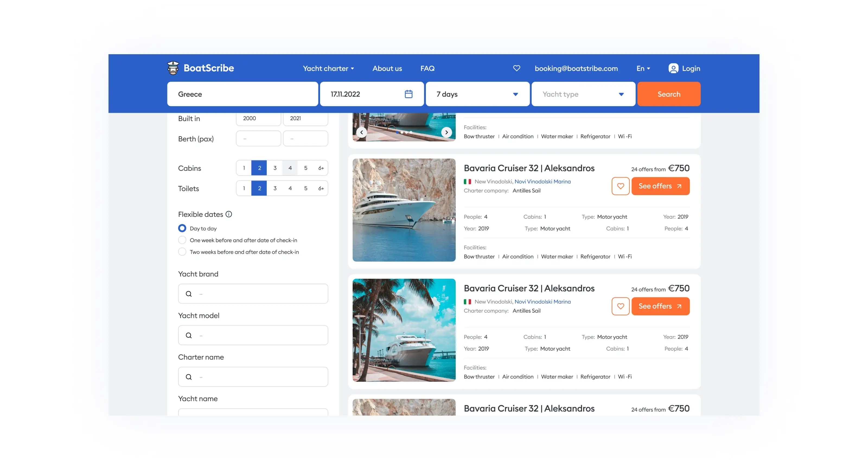Click search icon in Yacht brand field
This screenshot has height=470, width=868.
(189, 294)
